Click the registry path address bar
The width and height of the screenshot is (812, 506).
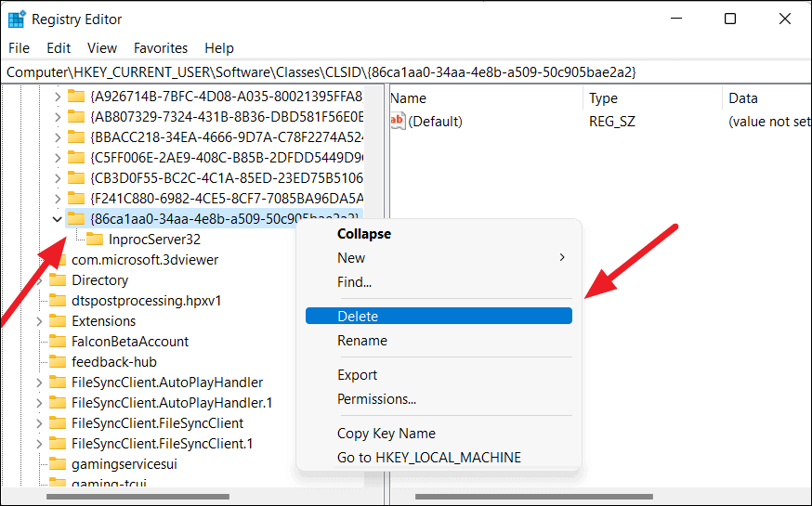[406, 71]
